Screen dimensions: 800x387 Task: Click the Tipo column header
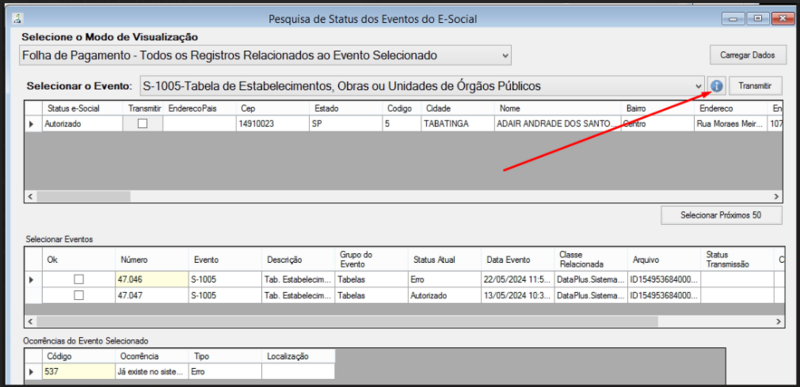pyautogui.click(x=225, y=356)
